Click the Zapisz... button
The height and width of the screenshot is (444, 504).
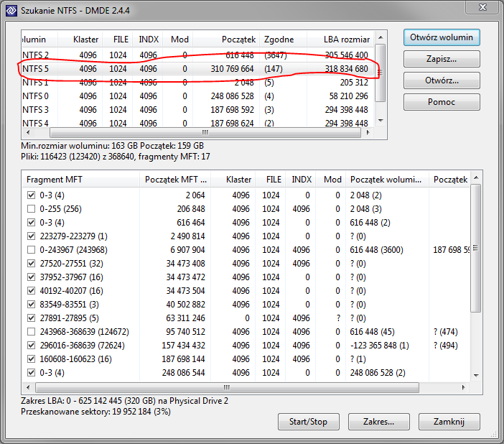[x=442, y=59]
